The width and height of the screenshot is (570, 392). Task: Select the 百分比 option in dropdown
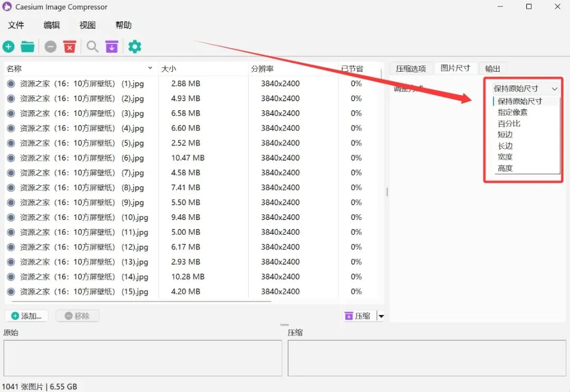tap(509, 123)
